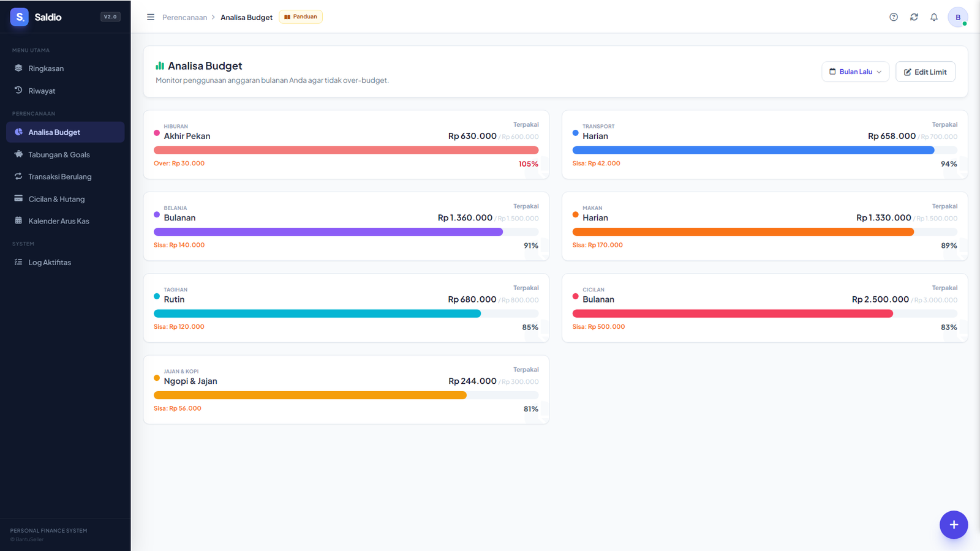Open the Panduan guide badge

301,17
